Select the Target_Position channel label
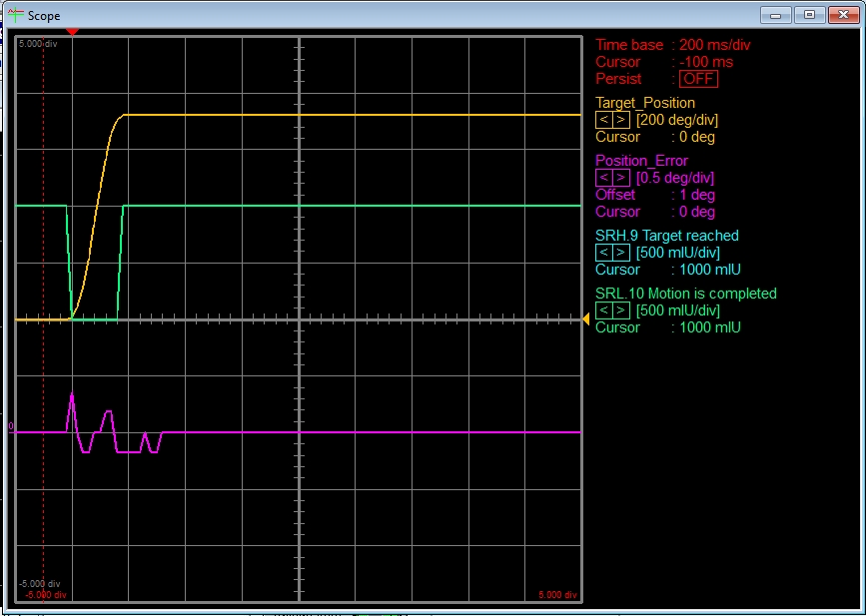The height and width of the screenshot is (616, 866). click(x=645, y=103)
